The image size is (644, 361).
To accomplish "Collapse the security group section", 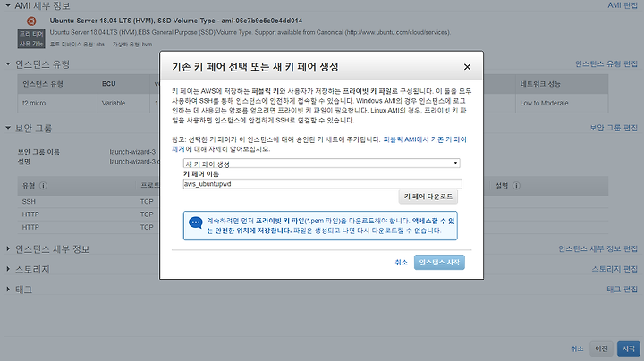I will pos(8,128).
